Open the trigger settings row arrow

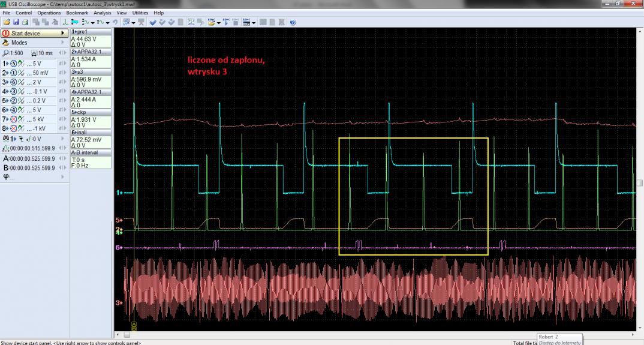[64, 139]
